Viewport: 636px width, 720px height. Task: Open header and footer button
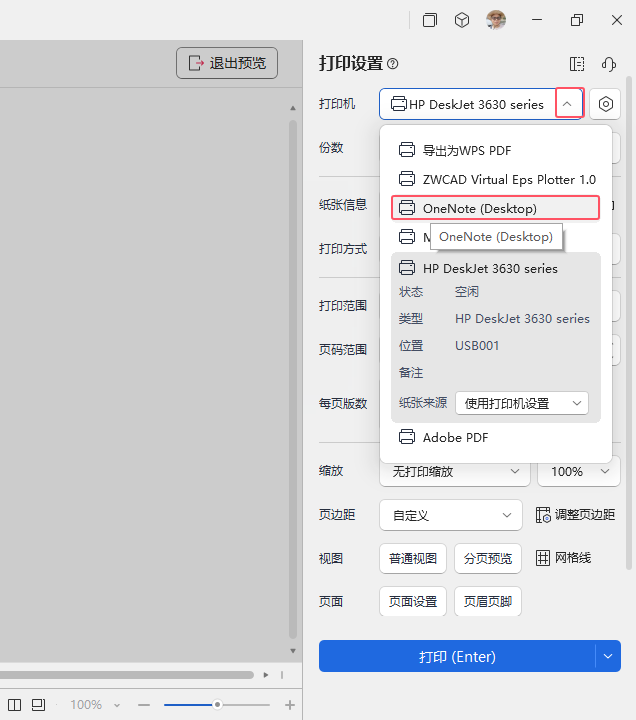488,601
